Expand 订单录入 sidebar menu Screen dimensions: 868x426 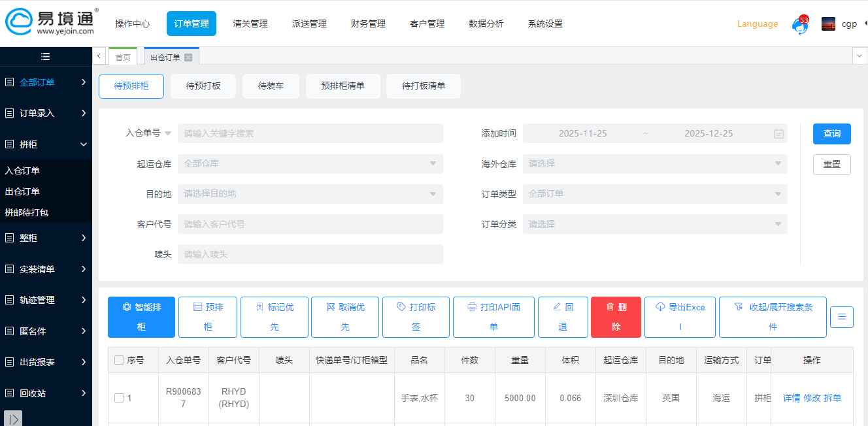tap(84, 113)
